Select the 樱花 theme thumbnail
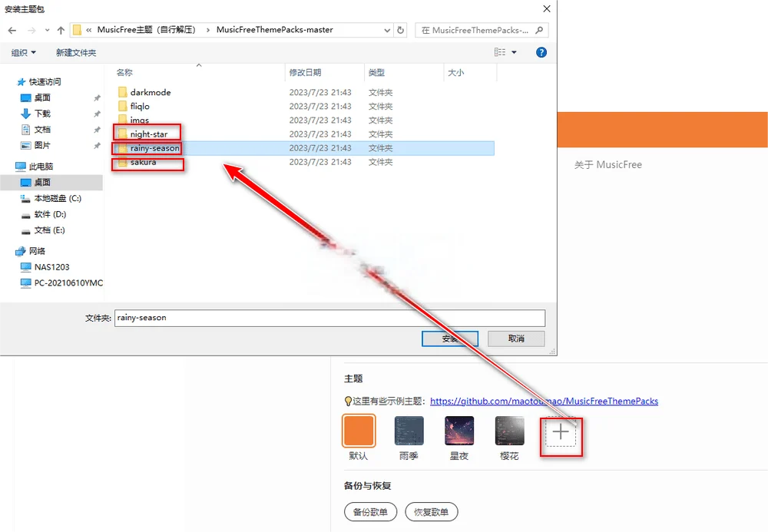The width and height of the screenshot is (768, 532). click(x=508, y=431)
